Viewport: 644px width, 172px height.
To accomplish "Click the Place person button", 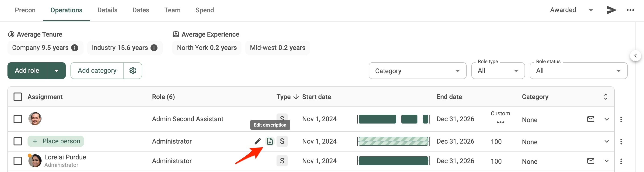I will click(56, 141).
